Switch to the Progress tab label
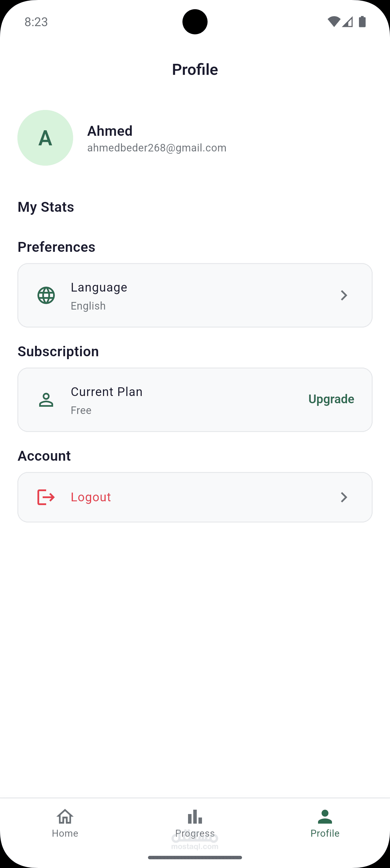Viewport: 390px width, 868px height. point(195,833)
